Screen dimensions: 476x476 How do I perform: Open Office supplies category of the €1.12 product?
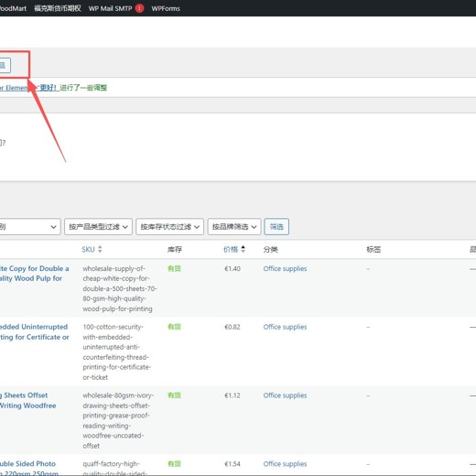click(x=285, y=395)
